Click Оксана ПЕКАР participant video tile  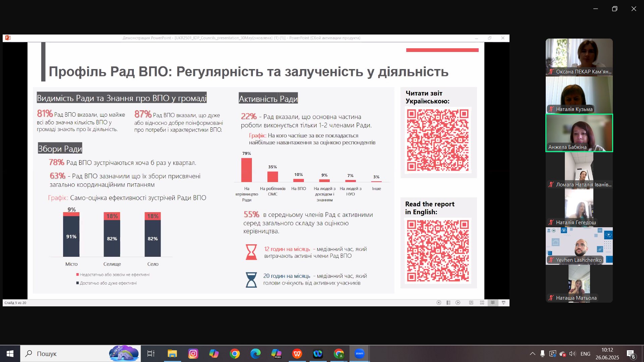click(x=579, y=57)
